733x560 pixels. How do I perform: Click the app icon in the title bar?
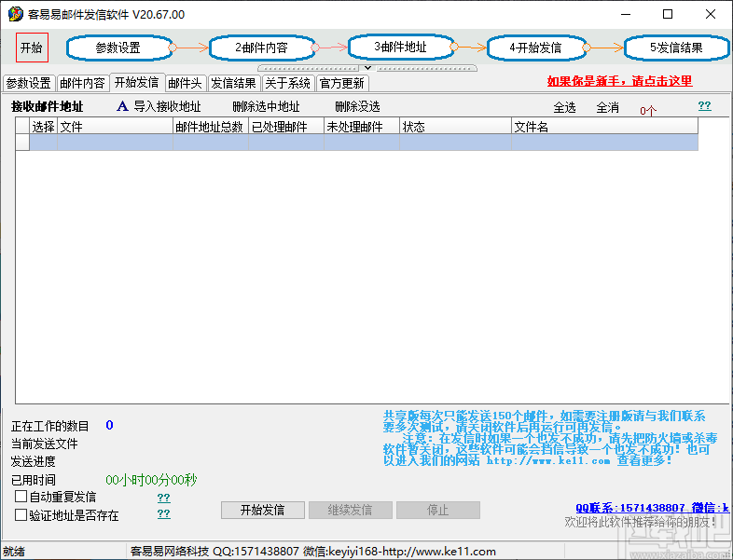(x=16, y=15)
